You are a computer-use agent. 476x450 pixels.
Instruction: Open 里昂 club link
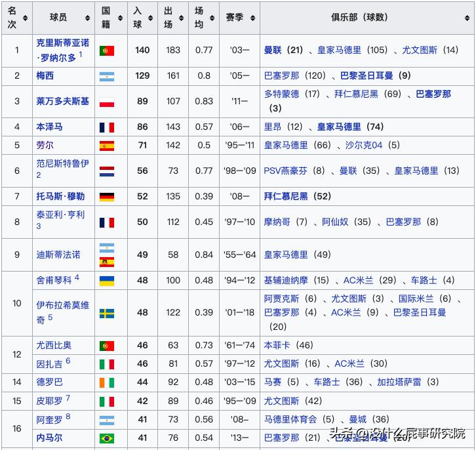pyautogui.click(x=273, y=127)
